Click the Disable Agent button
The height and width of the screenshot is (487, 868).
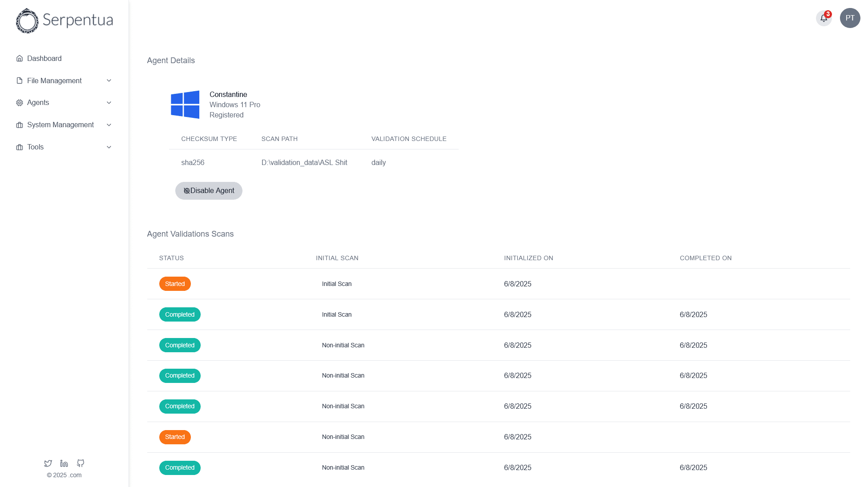click(209, 190)
